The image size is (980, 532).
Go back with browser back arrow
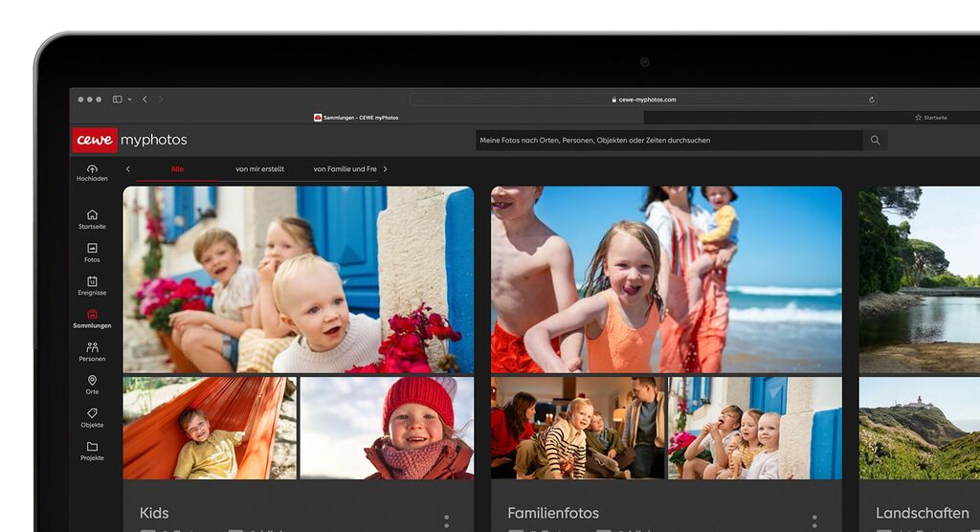(145, 100)
